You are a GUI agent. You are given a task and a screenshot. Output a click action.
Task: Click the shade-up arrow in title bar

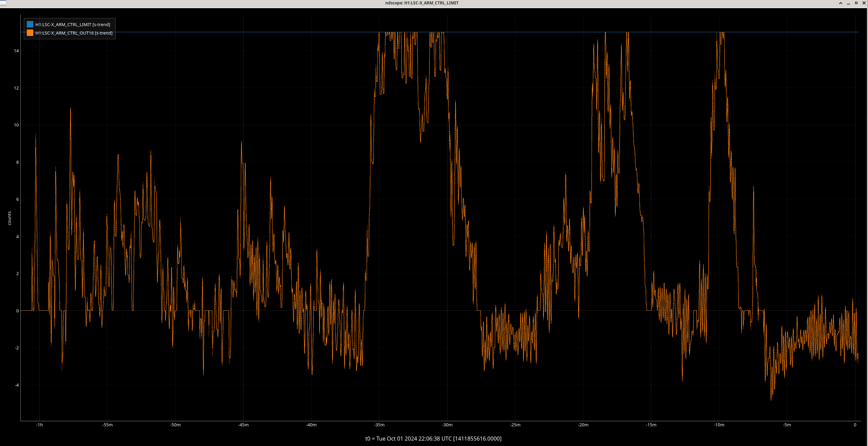tap(841, 3)
